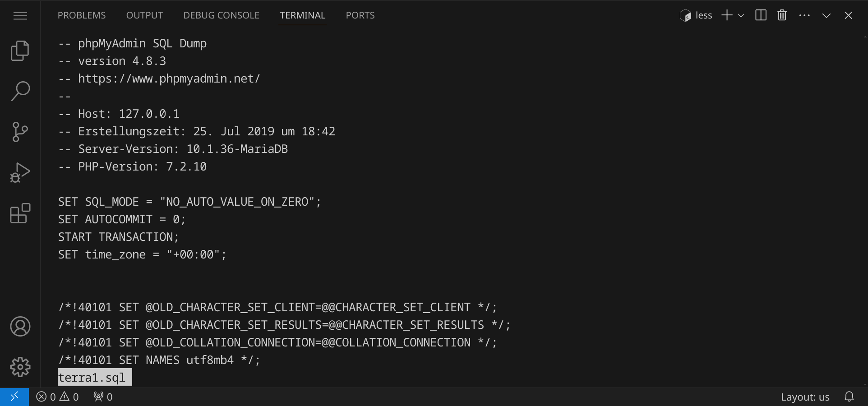Kill terminal with the trash icon
Screen dimensions: 868x406
(x=782, y=15)
